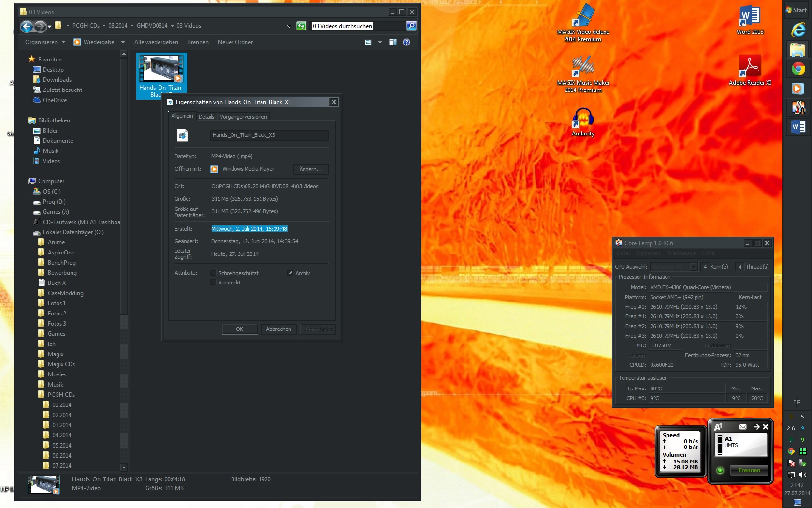Toggle the preview pane icon in Explorer
This screenshot has height=508, width=812.
[393, 42]
